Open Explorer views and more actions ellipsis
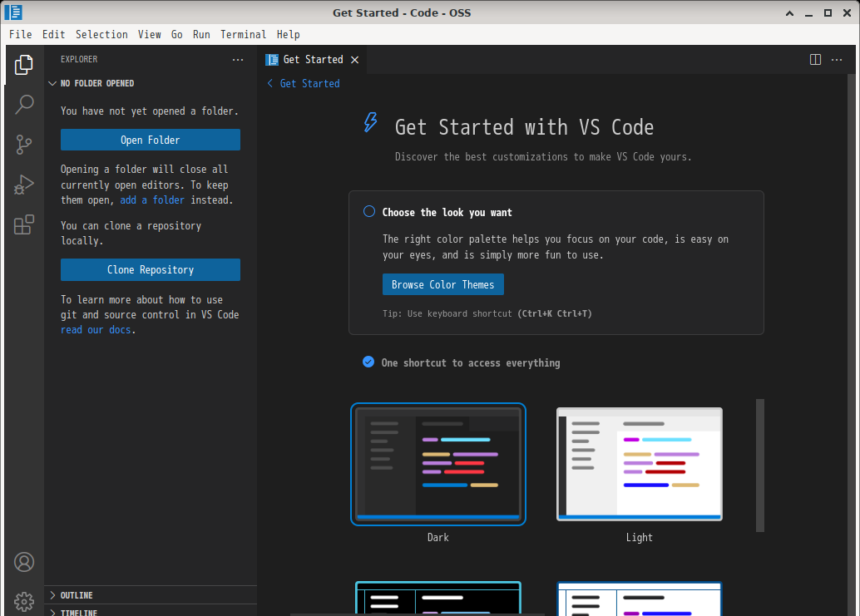The height and width of the screenshot is (616, 860). click(238, 60)
